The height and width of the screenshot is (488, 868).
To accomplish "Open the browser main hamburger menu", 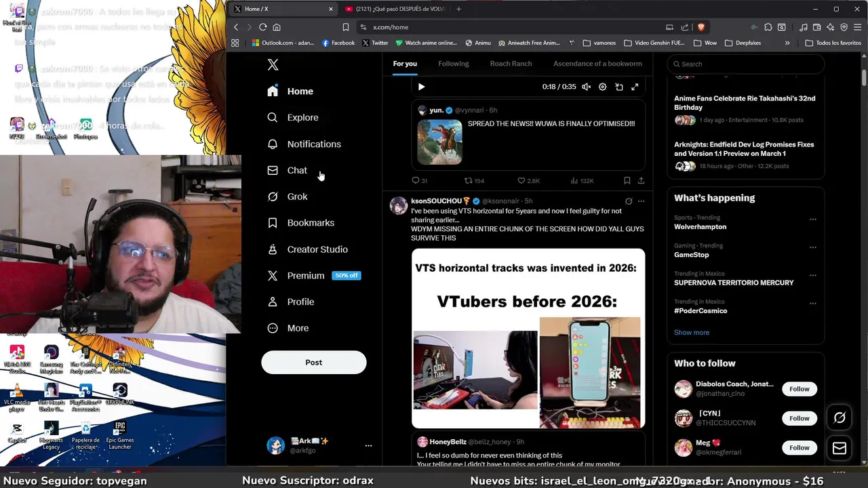I will (857, 27).
